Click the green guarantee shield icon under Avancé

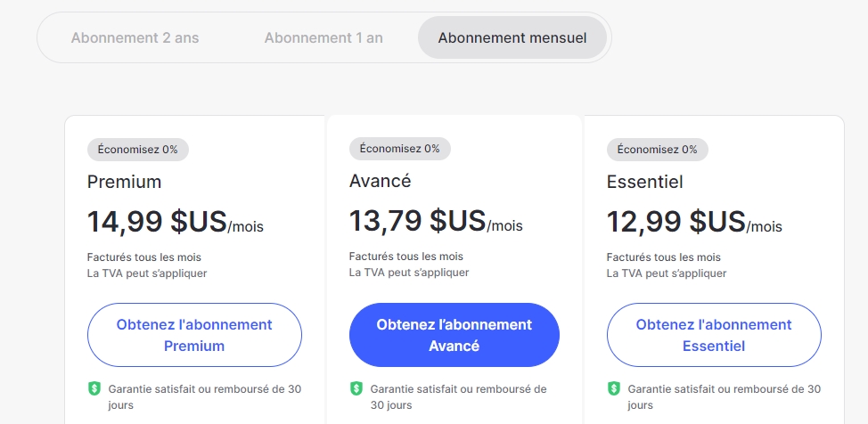click(x=356, y=388)
